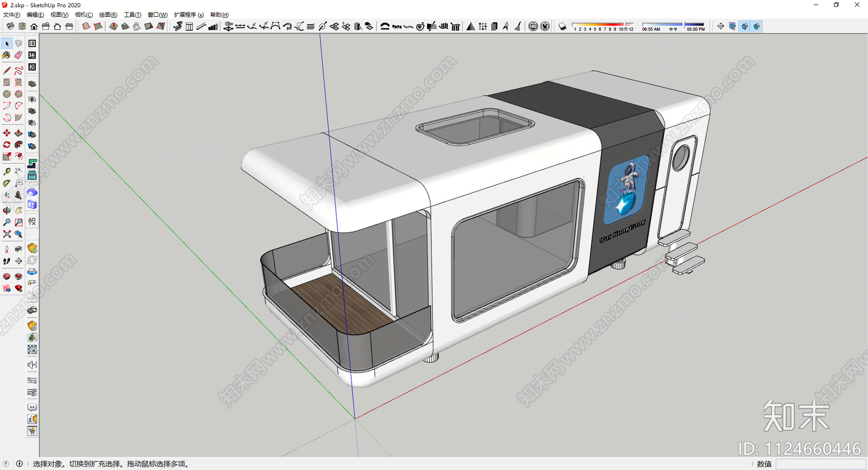Screen dimensions: 868x470
Task: Select the Zoom Extents tool
Action: pyautogui.click(x=7, y=234)
